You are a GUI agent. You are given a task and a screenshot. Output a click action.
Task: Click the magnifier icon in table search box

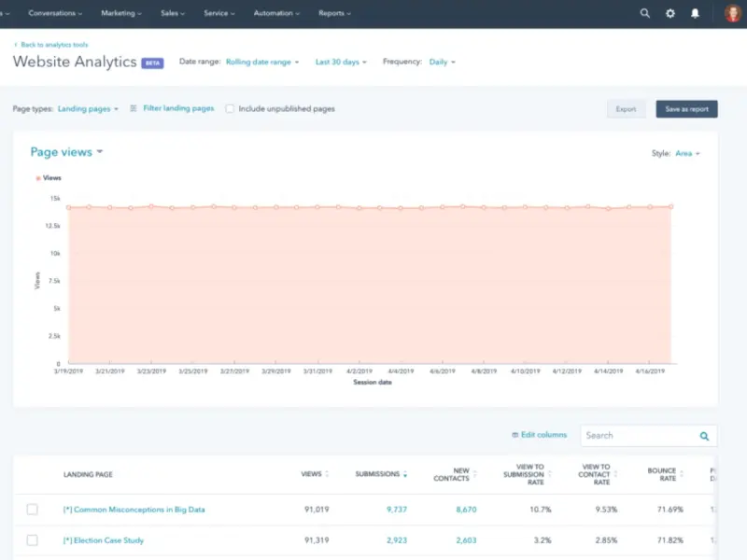704,436
